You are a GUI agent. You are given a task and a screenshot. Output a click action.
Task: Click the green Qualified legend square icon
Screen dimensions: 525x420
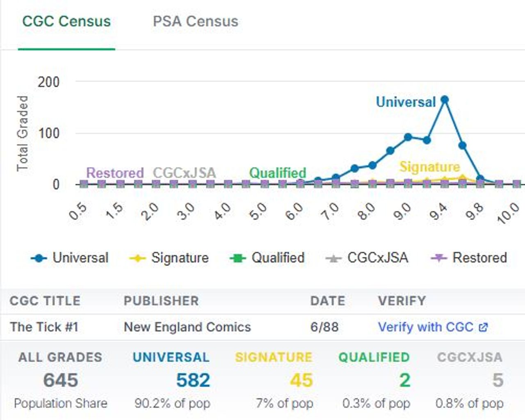click(x=237, y=258)
